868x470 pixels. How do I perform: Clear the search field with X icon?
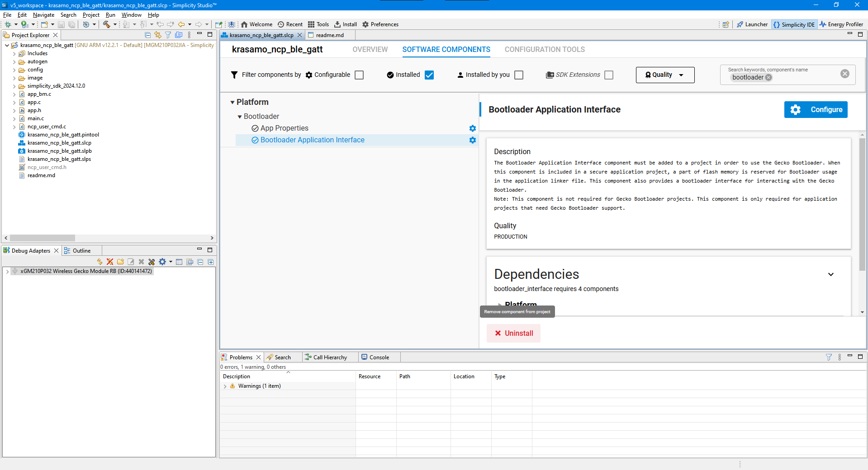tap(845, 74)
